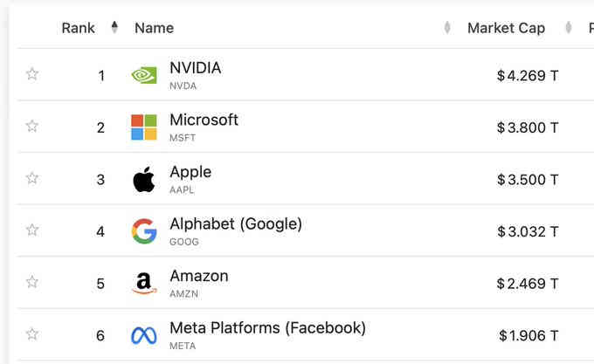Sort table by Rank arrow
Screen dimensions: 594x364
(x=114, y=27)
